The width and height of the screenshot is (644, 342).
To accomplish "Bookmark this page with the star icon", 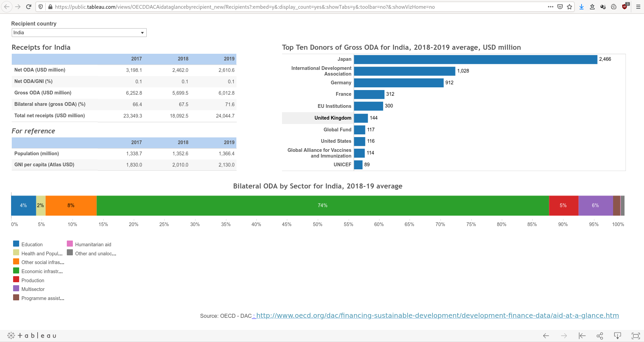I will pos(569,7).
